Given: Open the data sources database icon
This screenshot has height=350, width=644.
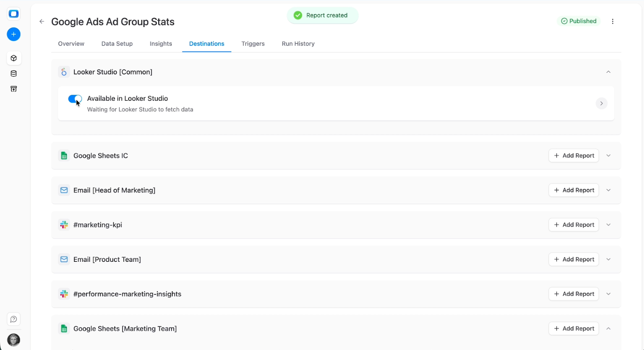Looking at the screenshot, I should click(x=13, y=73).
